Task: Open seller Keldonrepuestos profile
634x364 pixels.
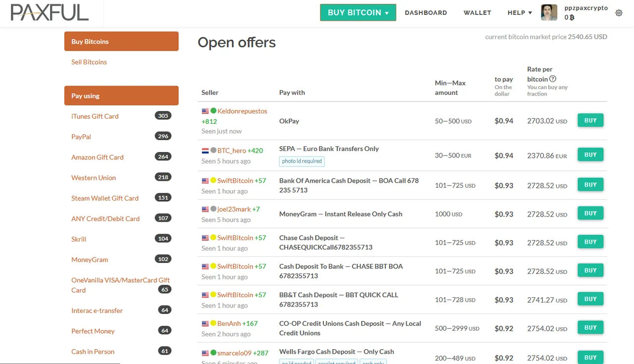Action: point(242,111)
